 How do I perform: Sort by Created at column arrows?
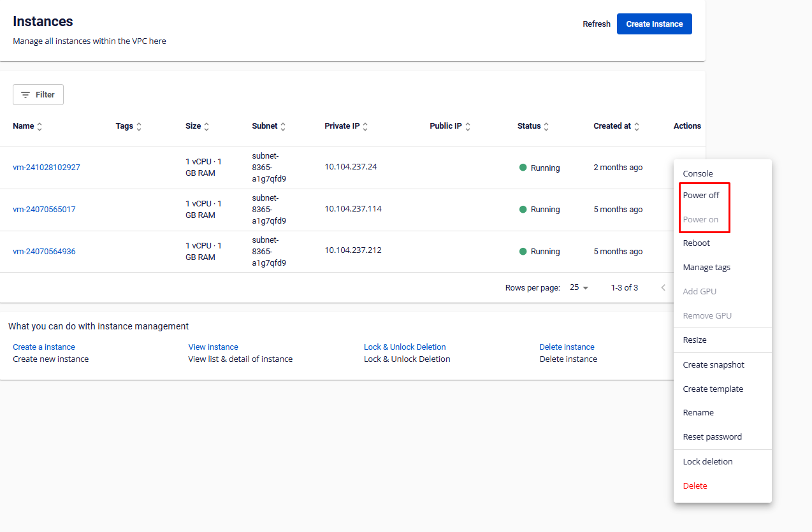[x=637, y=127]
